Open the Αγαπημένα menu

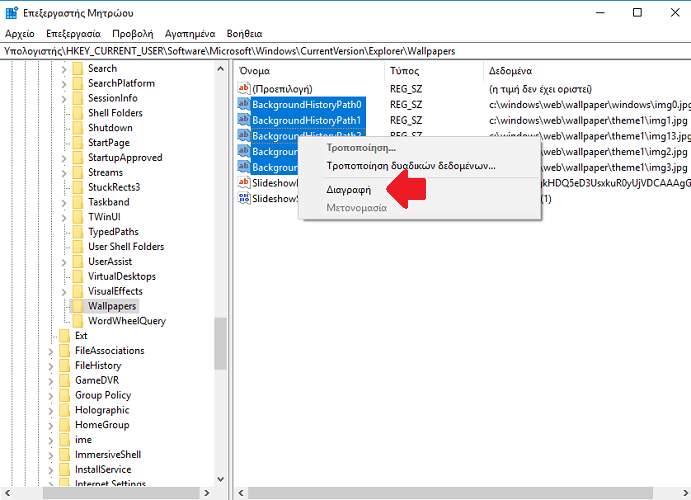pyautogui.click(x=189, y=33)
